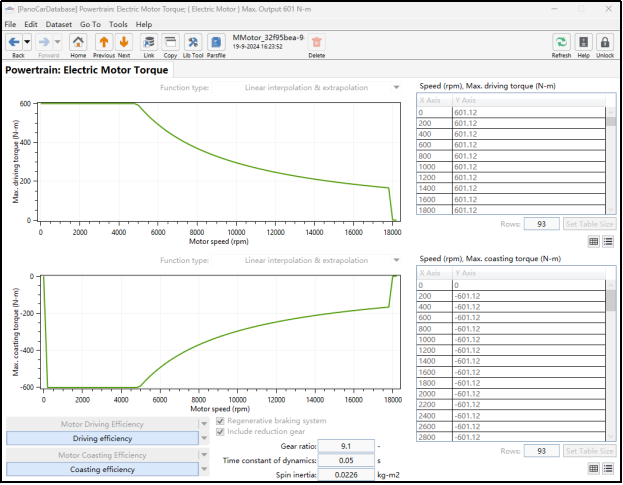Click Set Table Size for coasting torque

tap(590, 451)
